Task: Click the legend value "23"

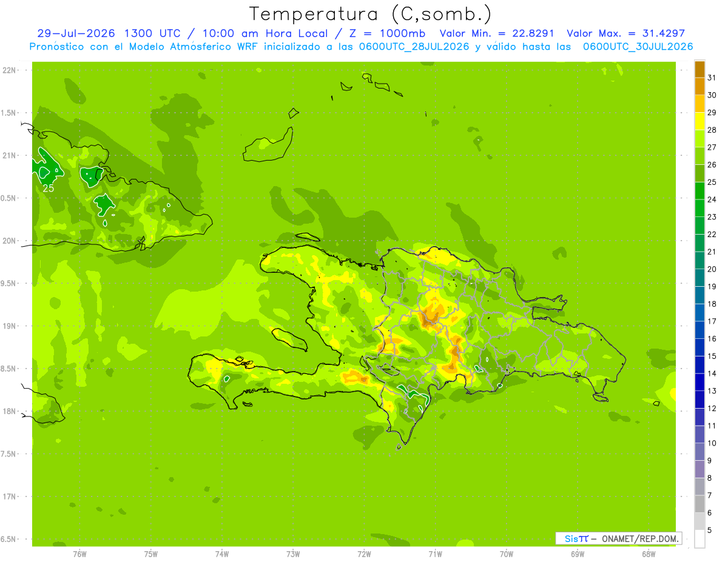Action: (712, 216)
